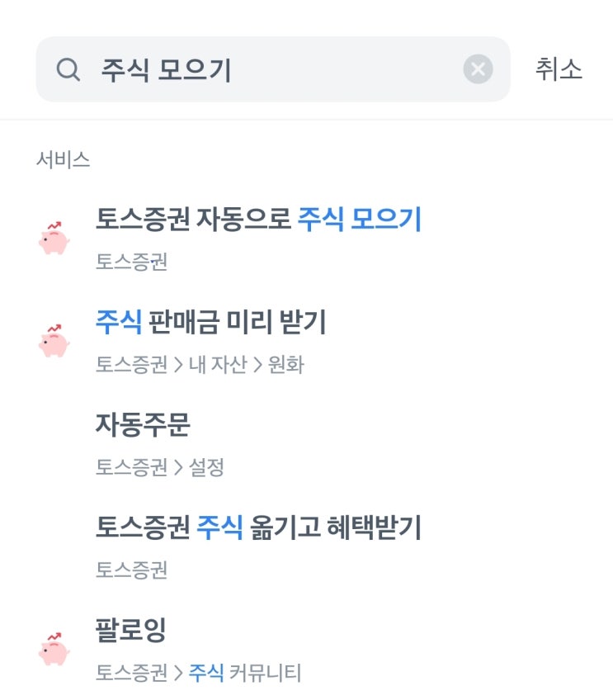This screenshot has width=613, height=700.
Task: Click 원화 at end of 내 자산 path
Action: [286, 365]
